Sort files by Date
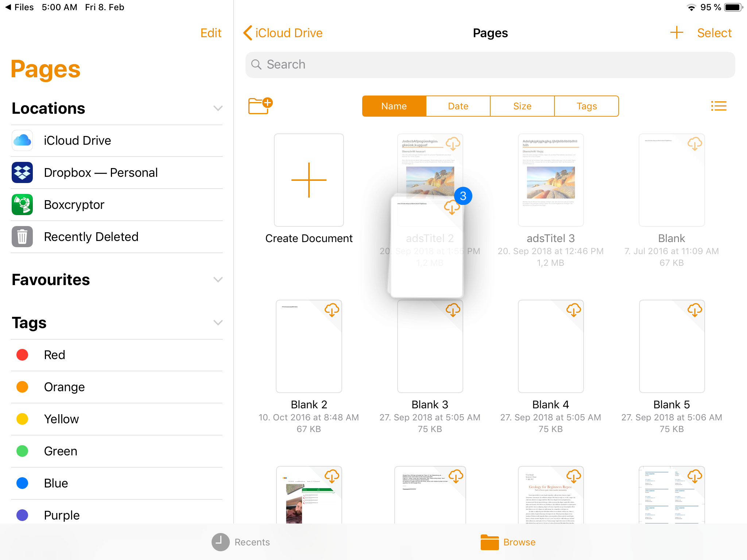747x560 pixels. point(458,106)
